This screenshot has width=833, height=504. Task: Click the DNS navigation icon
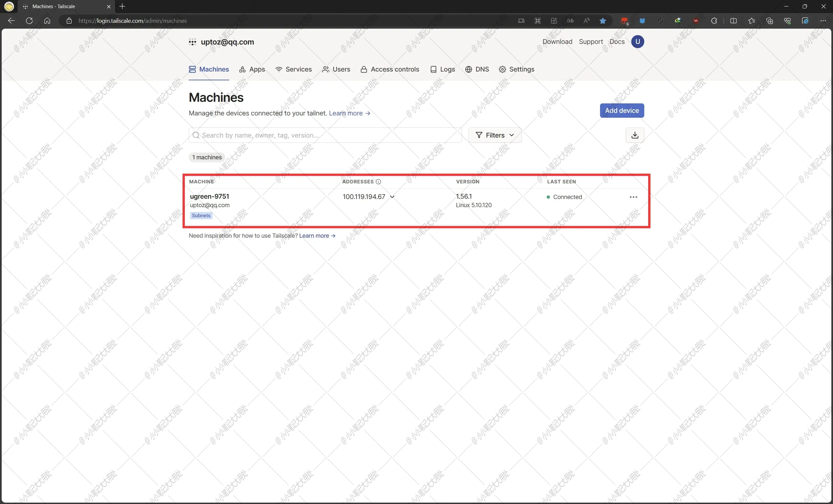click(x=468, y=68)
